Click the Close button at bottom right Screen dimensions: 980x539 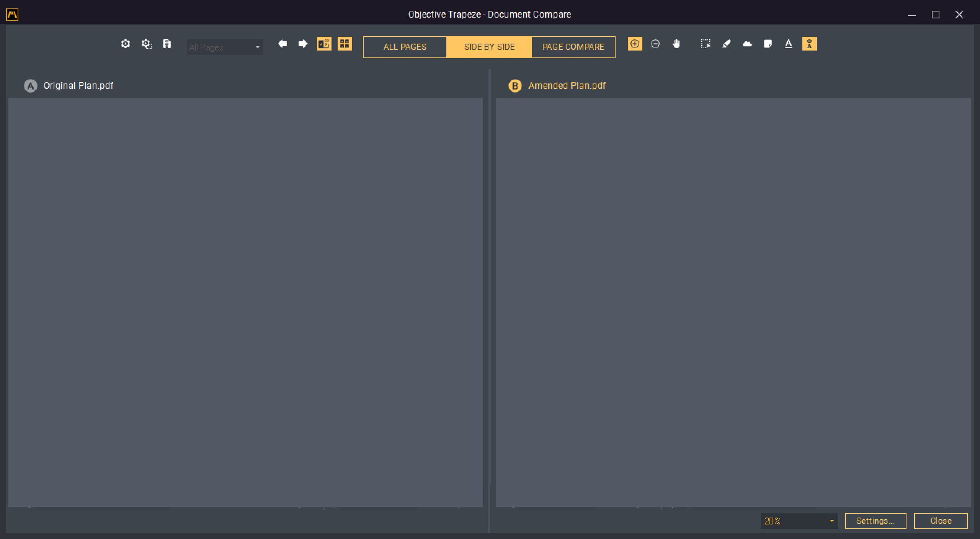(x=940, y=521)
